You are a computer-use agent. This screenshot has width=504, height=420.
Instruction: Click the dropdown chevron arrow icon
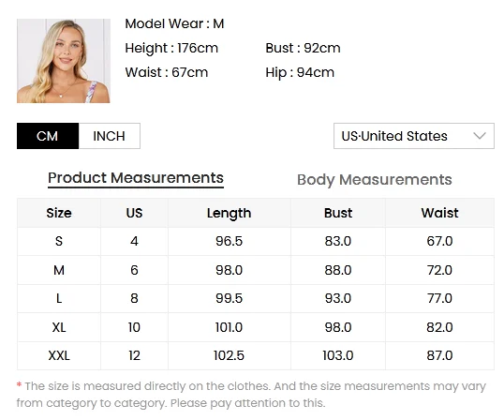pos(480,136)
